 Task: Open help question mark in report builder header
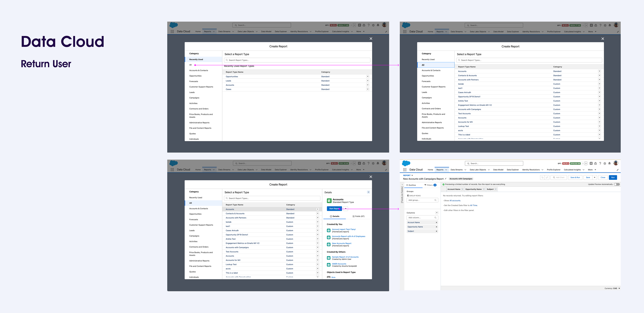tap(600, 163)
